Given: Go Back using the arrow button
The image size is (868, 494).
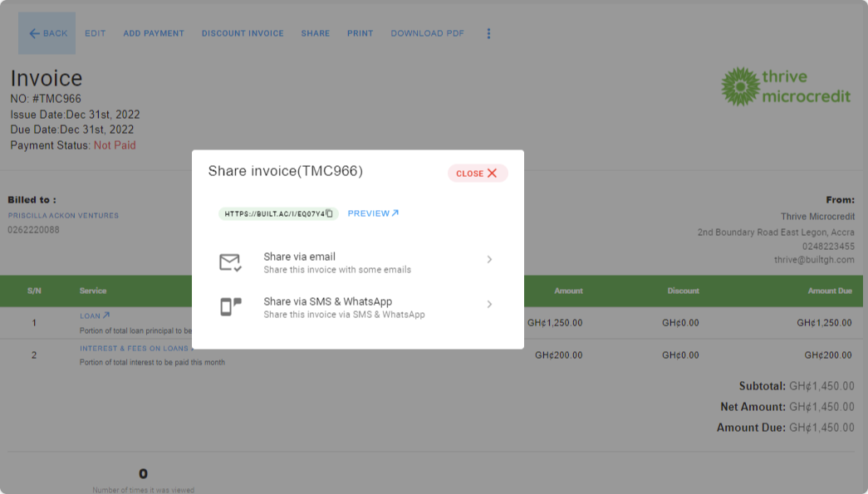Looking at the screenshot, I should 47,33.
